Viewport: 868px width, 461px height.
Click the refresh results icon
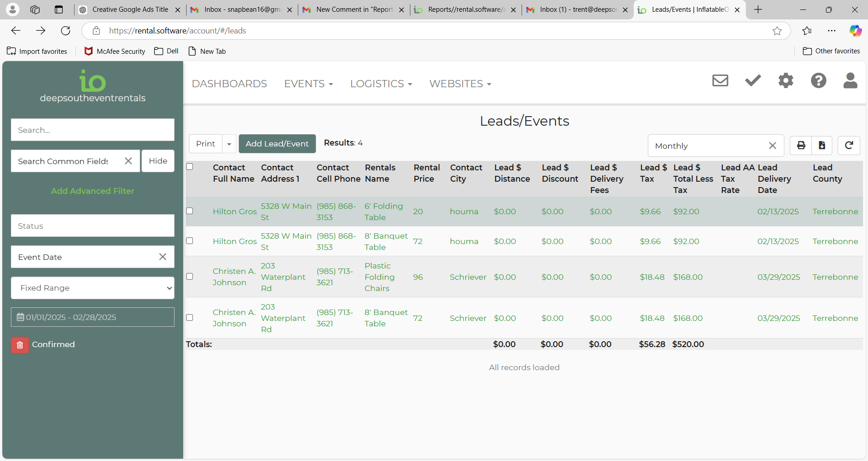pos(849,146)
